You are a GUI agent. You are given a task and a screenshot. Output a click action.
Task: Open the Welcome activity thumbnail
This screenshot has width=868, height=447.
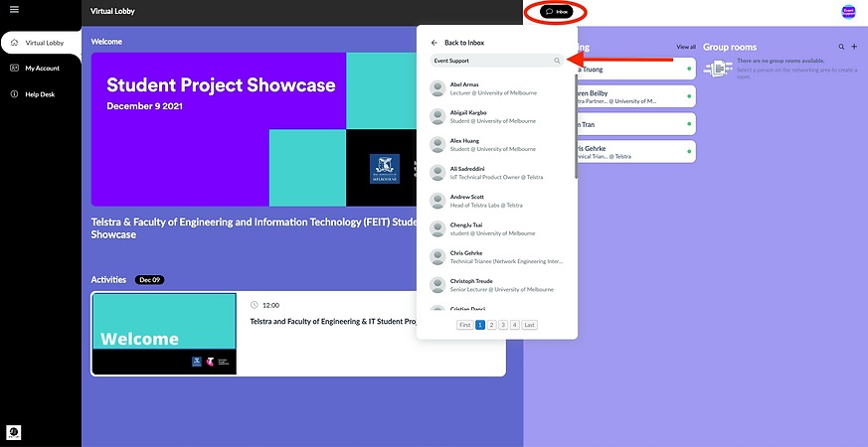[164, 334]
